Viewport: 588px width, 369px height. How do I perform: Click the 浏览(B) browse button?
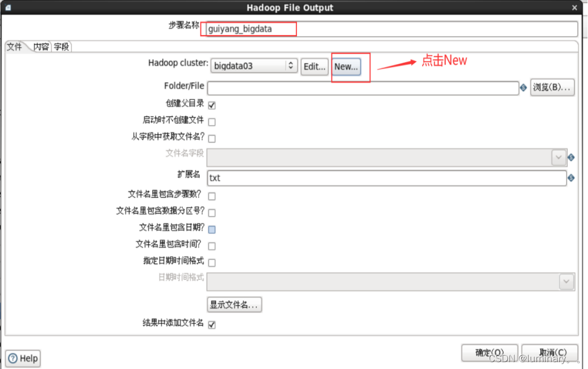click(552, 87)
